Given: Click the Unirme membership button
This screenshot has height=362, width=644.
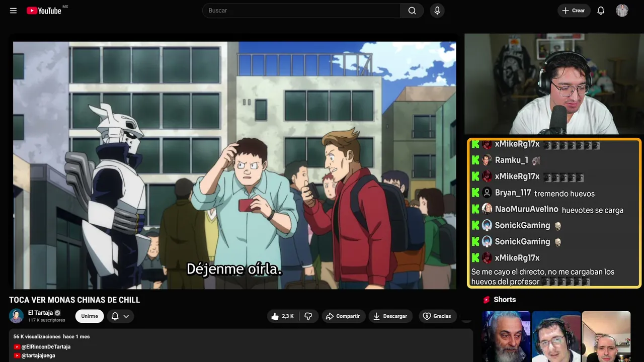Looking at the screenshot, I should click(90, 316).
